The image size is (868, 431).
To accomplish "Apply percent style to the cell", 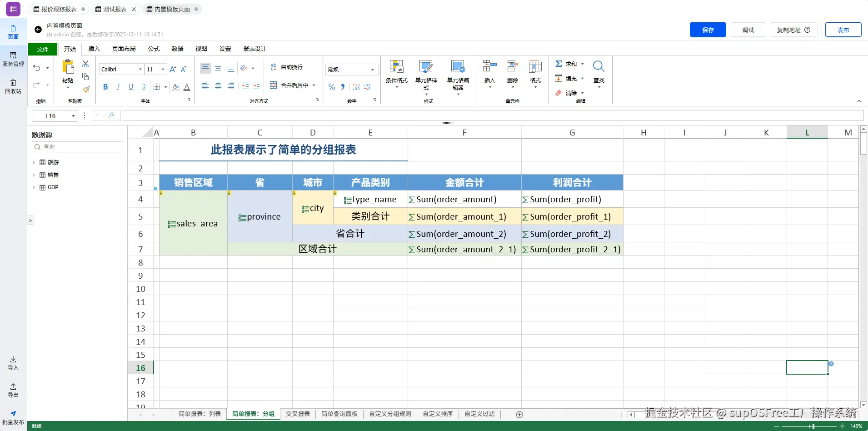I will coord(332,87).
